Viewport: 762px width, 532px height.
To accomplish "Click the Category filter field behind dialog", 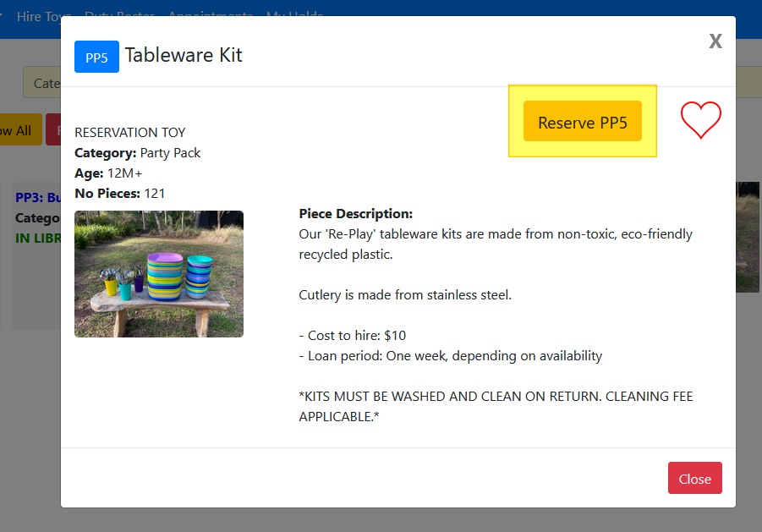I will [42, 83].
